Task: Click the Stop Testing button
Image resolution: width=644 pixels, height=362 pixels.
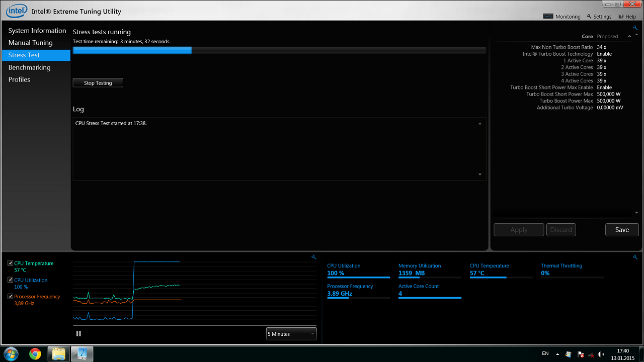Action: tap(98, 83)
